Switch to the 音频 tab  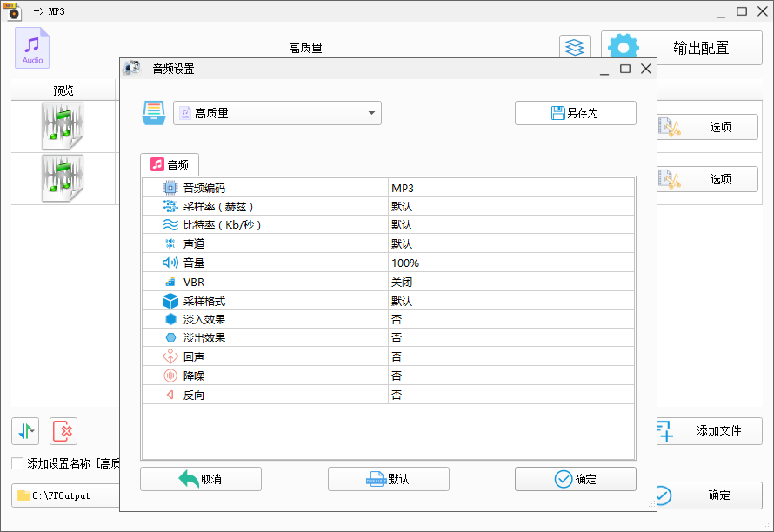170,164
